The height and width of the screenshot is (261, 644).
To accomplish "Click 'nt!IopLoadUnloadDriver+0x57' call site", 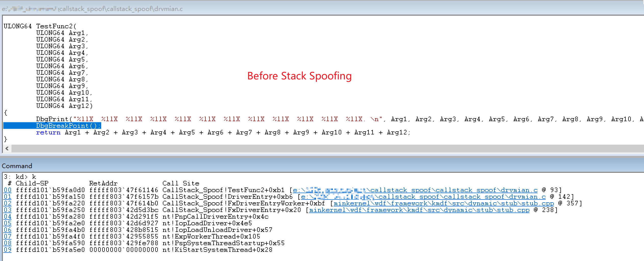I will coord(217,230).
